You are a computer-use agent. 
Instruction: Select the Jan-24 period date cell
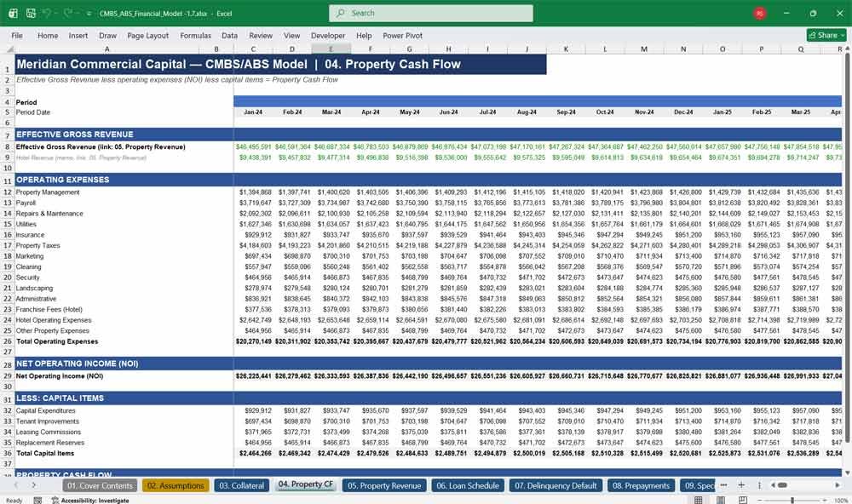253,112
